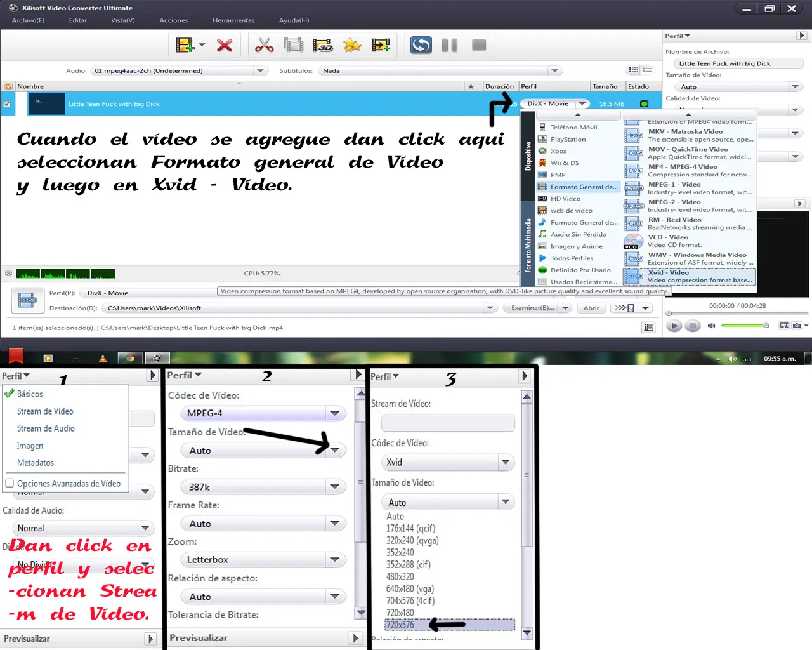Select the 176x144 (qcif) size option

click(x=411, y=528)
